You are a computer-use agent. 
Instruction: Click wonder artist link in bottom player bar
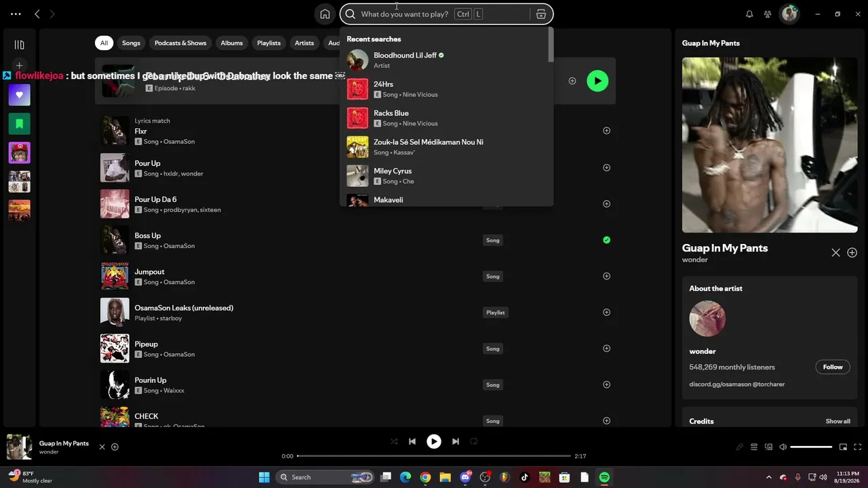click(x=49, y=452)
